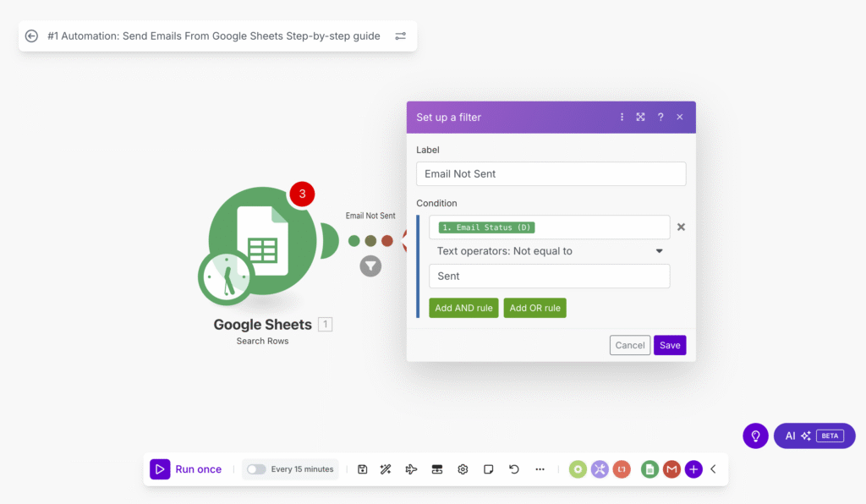The width and height of the screenshot is (866, 504).
Task: Click the green Flow Control favorites icon
Action: [578, 469]
